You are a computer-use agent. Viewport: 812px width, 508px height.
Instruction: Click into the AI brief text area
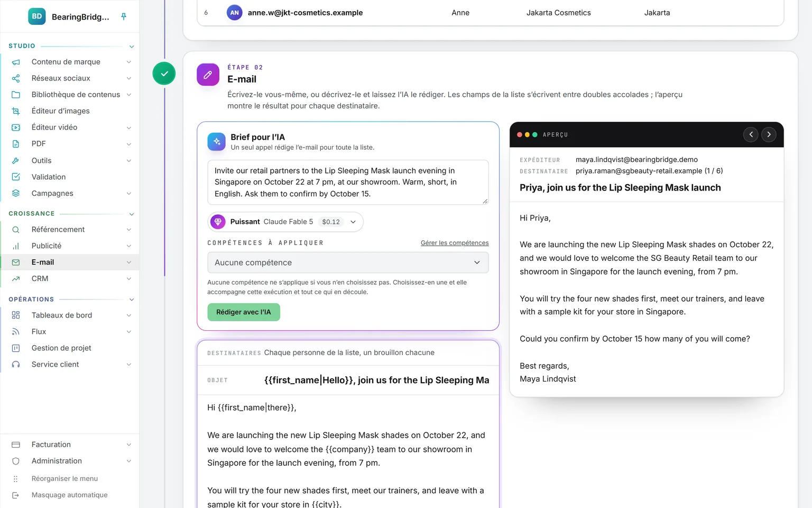pyautogui.click(x=348, y=182)
